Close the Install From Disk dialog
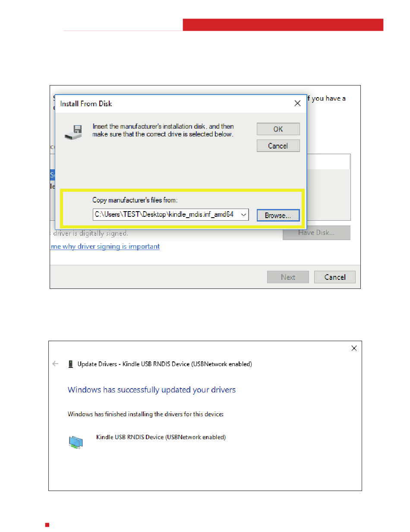The image size is (410, 532). point(297,103)
